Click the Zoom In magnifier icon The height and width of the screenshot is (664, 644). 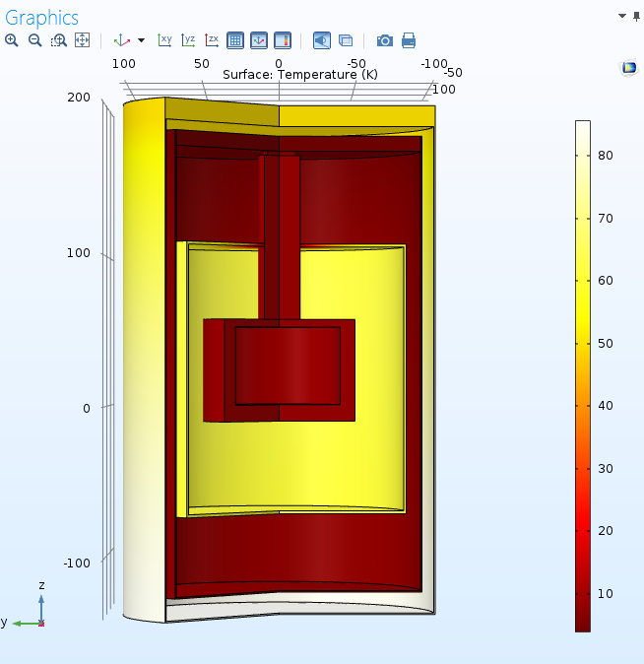click(x=11, y=40)
